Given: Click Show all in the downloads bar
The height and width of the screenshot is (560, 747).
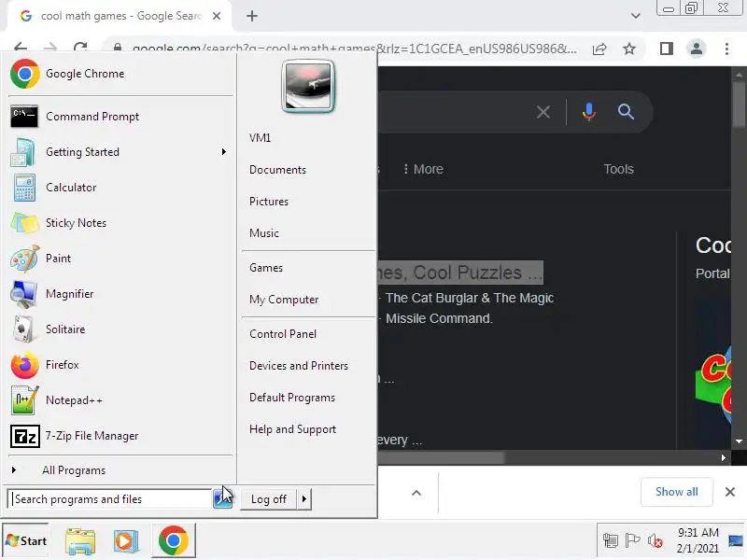Looking at the screenshot, I should tap(676, 492).
